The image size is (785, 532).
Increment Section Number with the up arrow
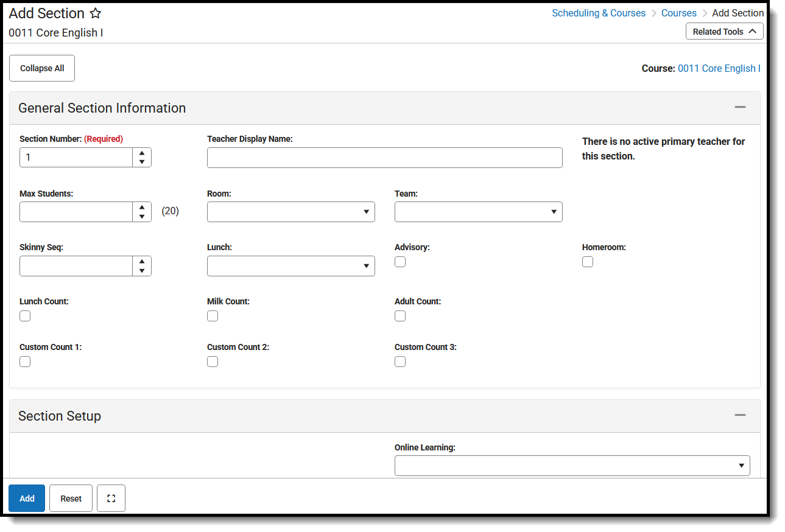coord(142,153)
